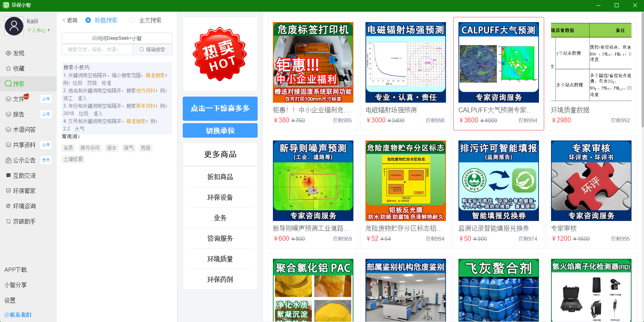The height and width of the screenshot is (322, 644).
Task: Select the 搜索 search sidebar item
Action: pos(28,84)
